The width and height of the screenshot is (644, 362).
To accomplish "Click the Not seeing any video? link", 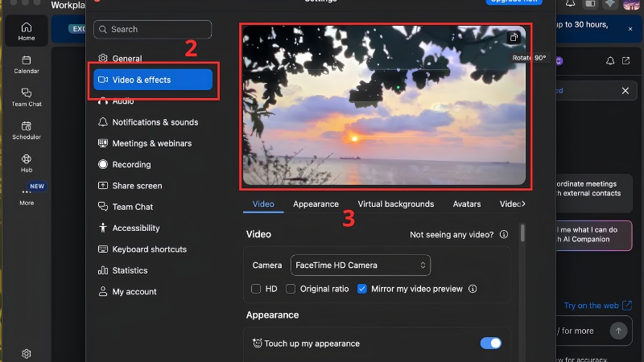I will tap(452, 234).
